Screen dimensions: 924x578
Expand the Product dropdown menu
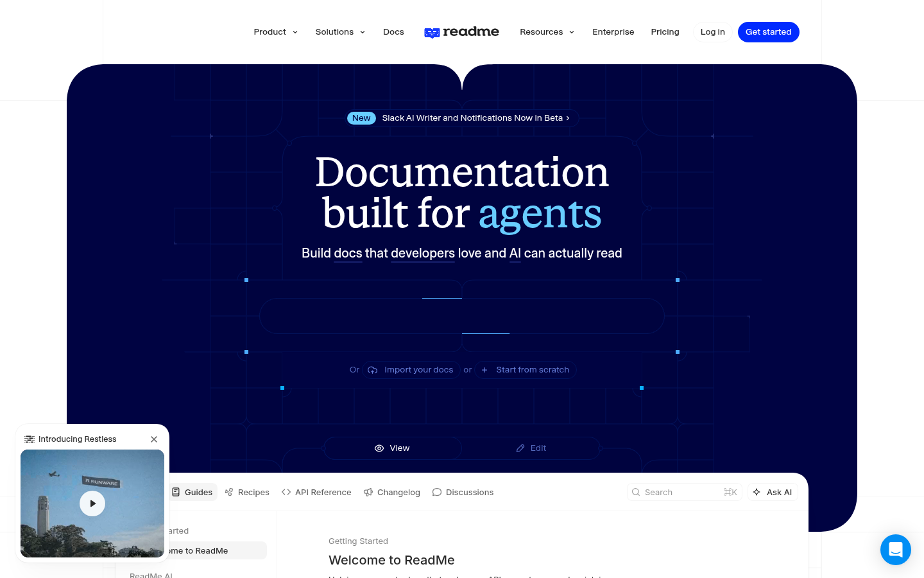pyautogui.click(x=276, y=32)
